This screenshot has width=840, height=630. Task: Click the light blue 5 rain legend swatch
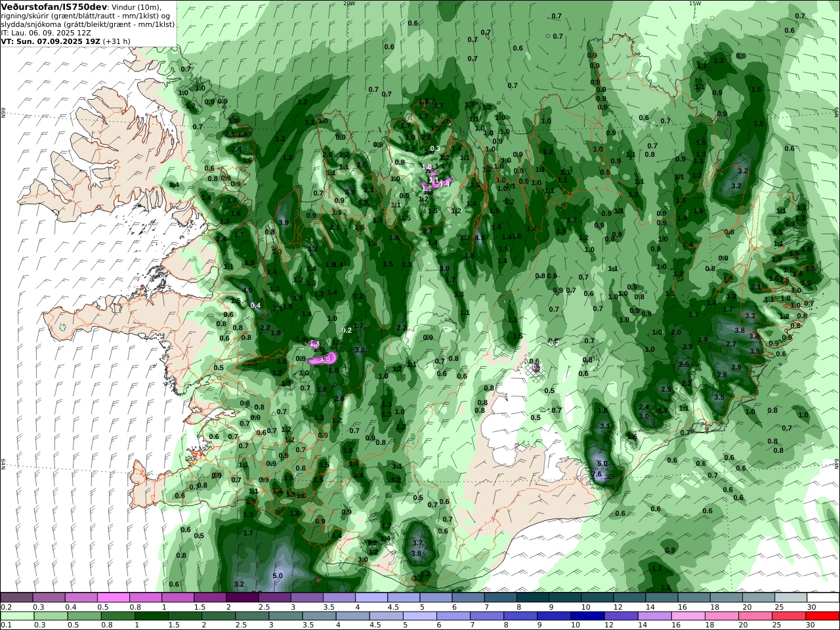pyautogui.click(x=419, y=616)
